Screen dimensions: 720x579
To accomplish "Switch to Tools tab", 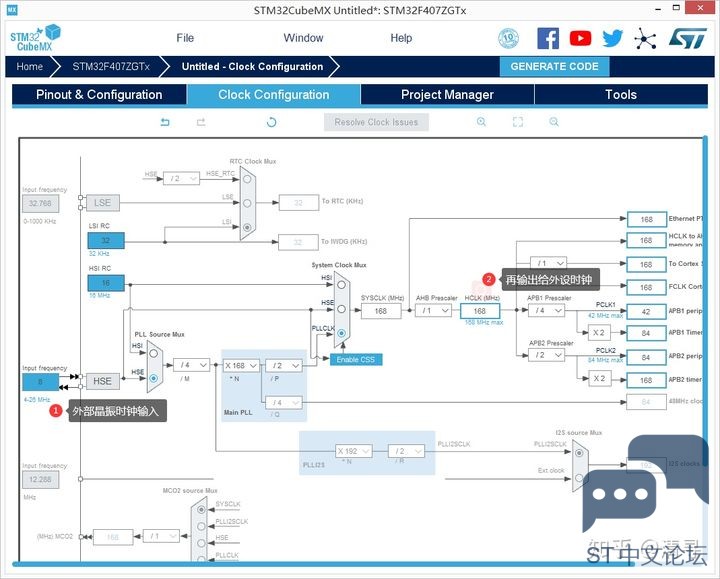I will point(621,95).
